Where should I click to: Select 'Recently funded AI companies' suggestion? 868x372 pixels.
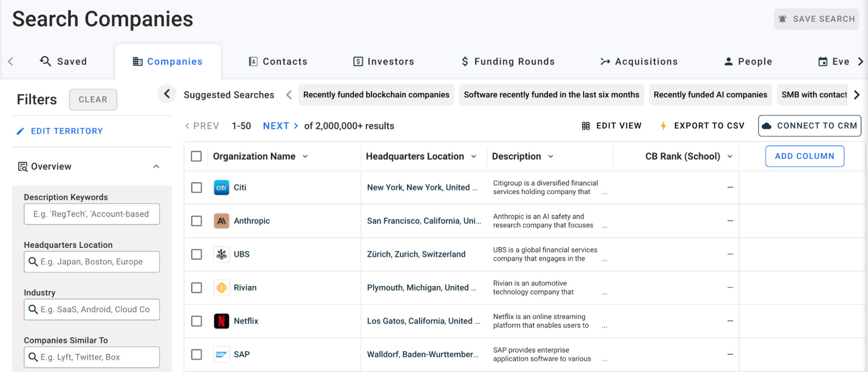pos(710,95)
